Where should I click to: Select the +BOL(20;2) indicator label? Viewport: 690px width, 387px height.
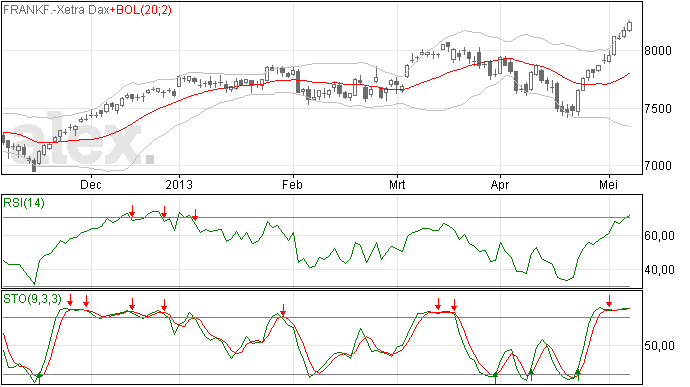[x=140, y=10]
